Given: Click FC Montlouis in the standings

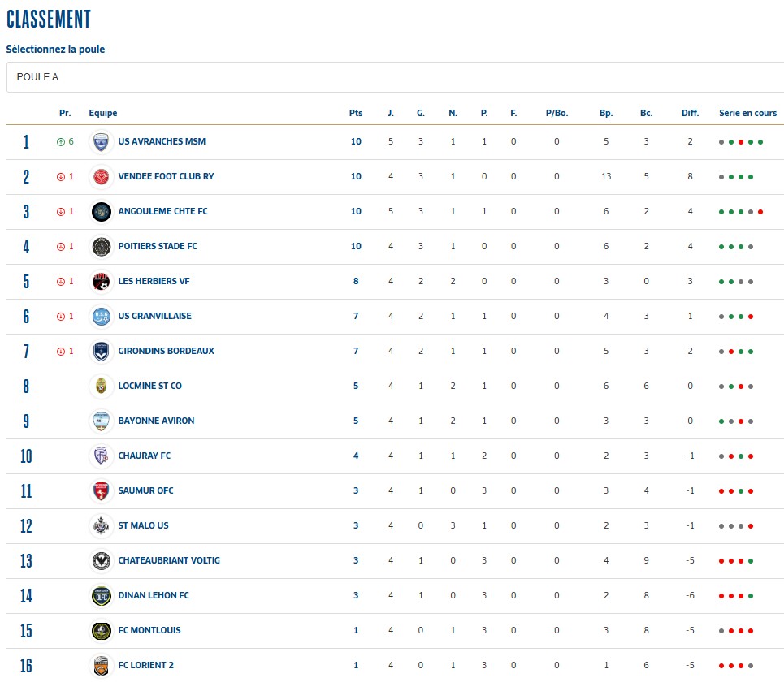Looking at the screenshot, I should (149, 631).
